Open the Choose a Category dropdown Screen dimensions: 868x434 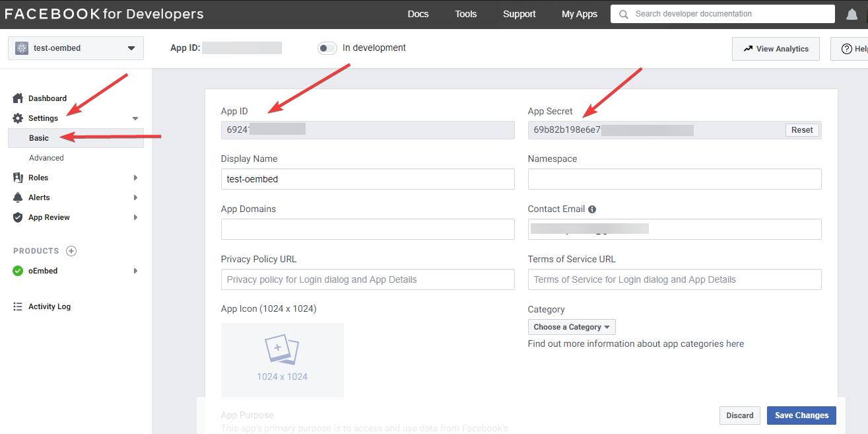(572, 327)
